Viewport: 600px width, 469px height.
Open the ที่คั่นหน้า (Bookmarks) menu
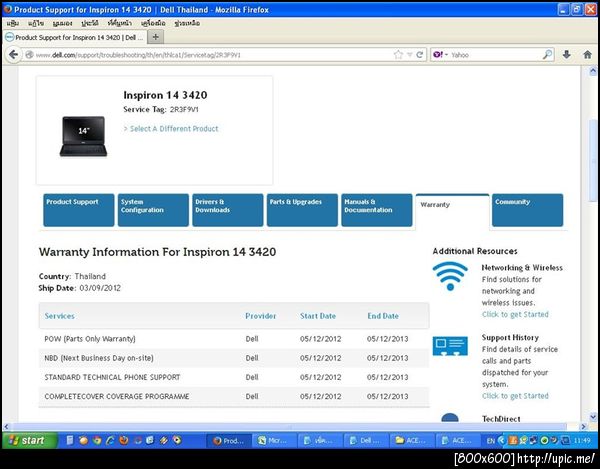[120, 23]
